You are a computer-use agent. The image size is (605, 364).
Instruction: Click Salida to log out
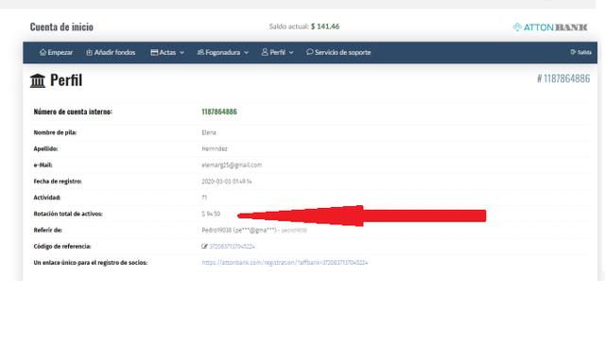point(581,52)
